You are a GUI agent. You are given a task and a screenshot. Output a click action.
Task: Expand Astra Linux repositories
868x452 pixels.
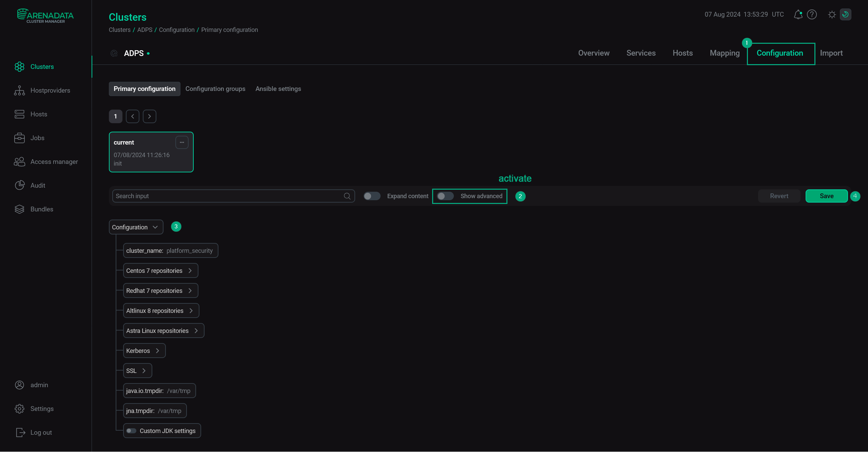coord(163,331)
